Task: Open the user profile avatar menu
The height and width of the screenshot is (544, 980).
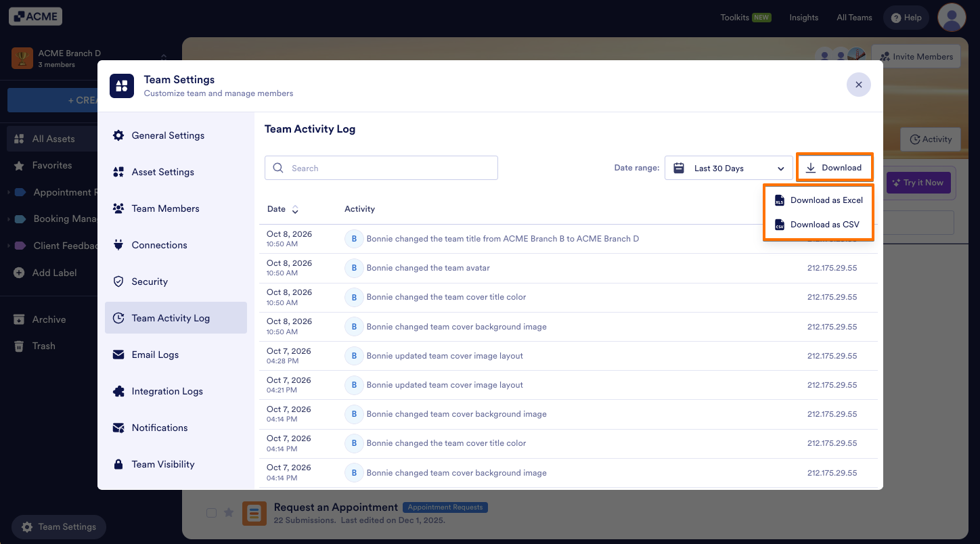Action: (952, 18)
